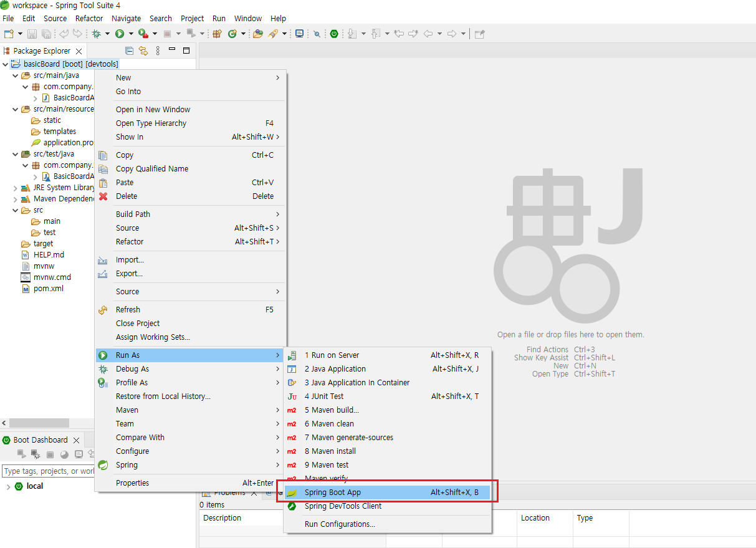Open dropdown arrow next to New icon
Viewport: 756px width, 548px height.
(20, 34)
